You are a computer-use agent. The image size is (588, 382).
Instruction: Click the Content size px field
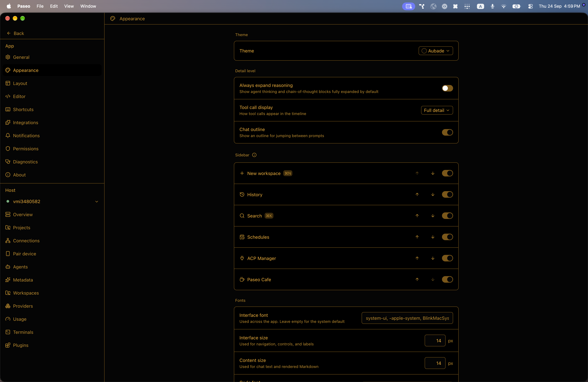(435, 363)
